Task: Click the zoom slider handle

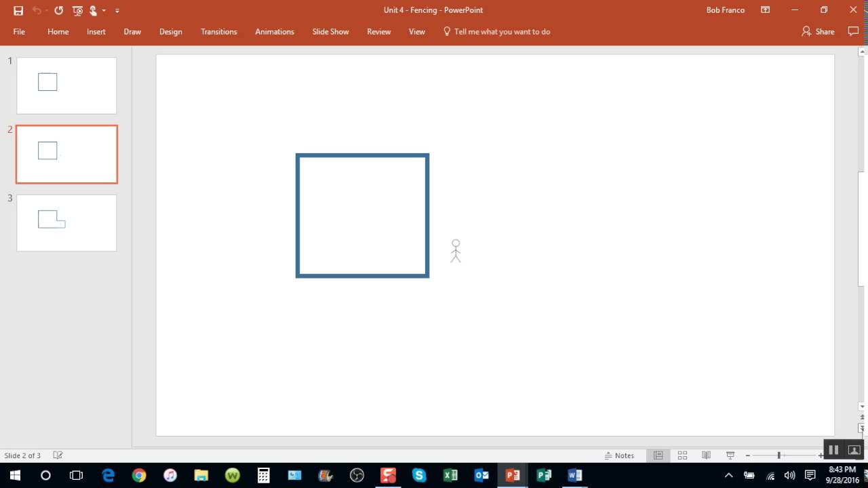Action: (x=778, y=455)
